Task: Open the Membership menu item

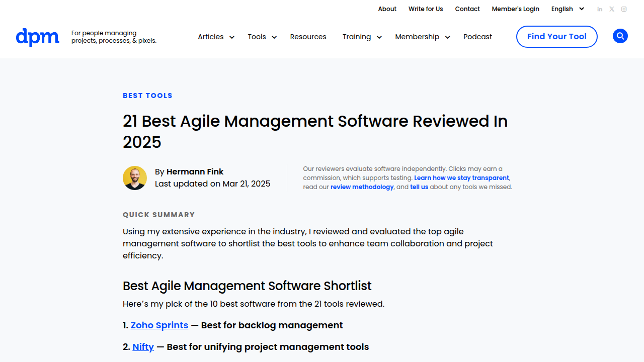Action: [x=417, y=37]
